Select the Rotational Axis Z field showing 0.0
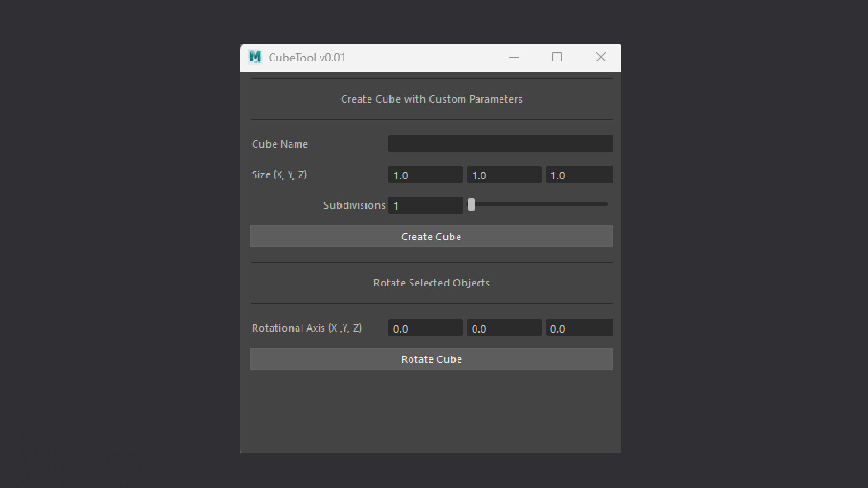The image size is (868, 488). pos(579,328)
